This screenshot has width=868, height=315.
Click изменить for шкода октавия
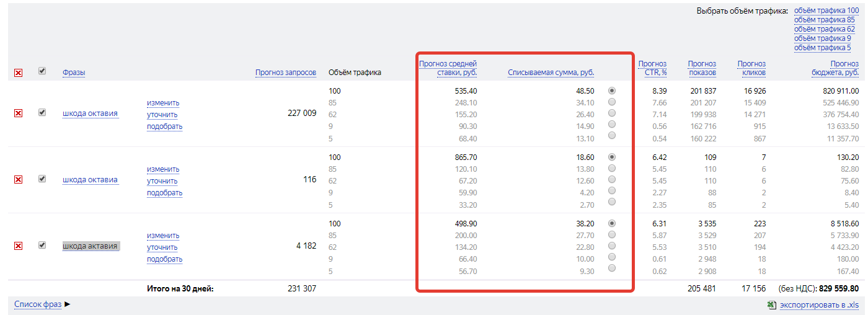pyautogui.click(x=163, y=102)
